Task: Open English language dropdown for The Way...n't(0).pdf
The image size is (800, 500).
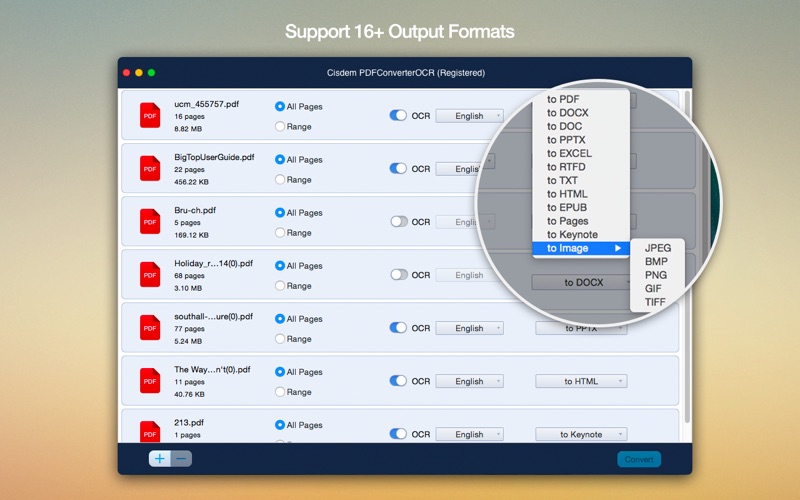Action: [469, 381]
